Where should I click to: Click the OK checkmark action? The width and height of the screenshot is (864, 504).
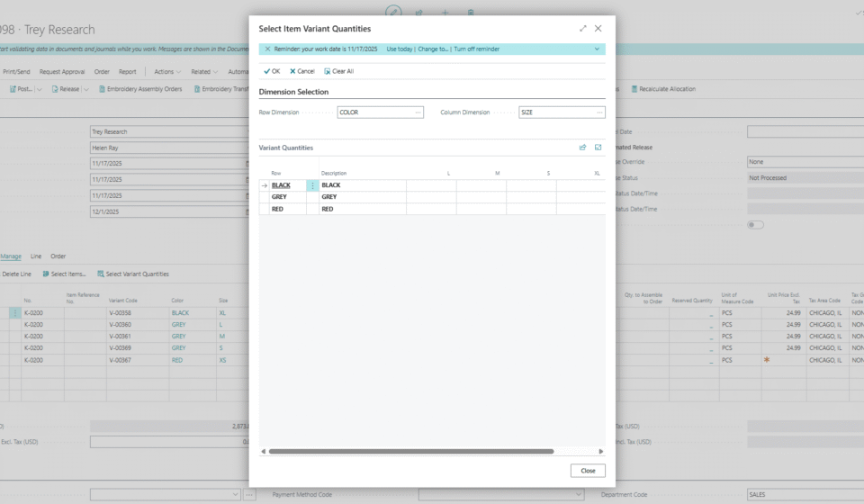[x=271, y=71]
